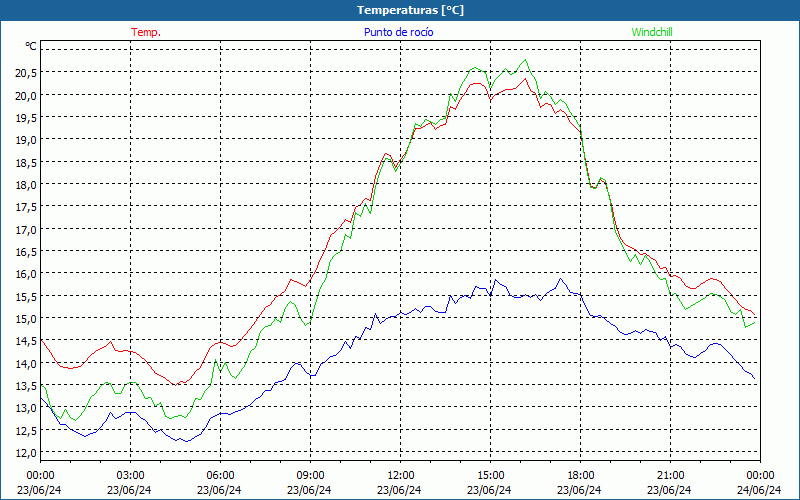
Task: Select the red Temp. legend label
Action: pyautogui.click(x=146, y=32)
